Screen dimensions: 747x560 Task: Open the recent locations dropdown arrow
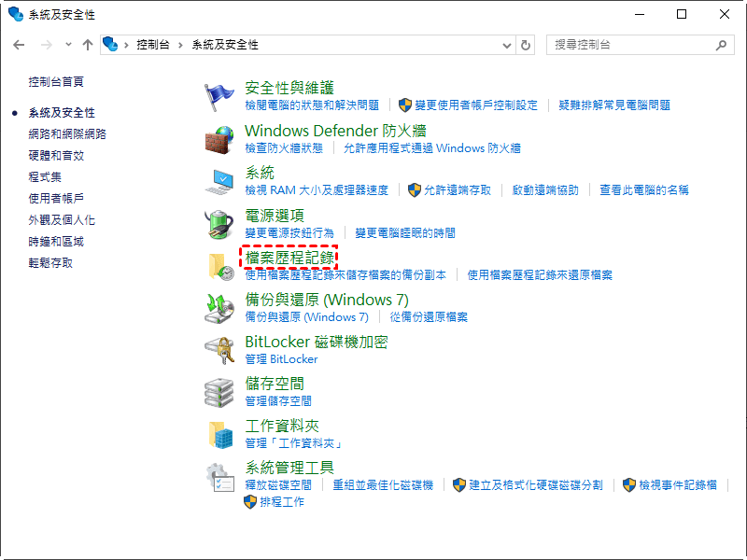coord(68,44)
